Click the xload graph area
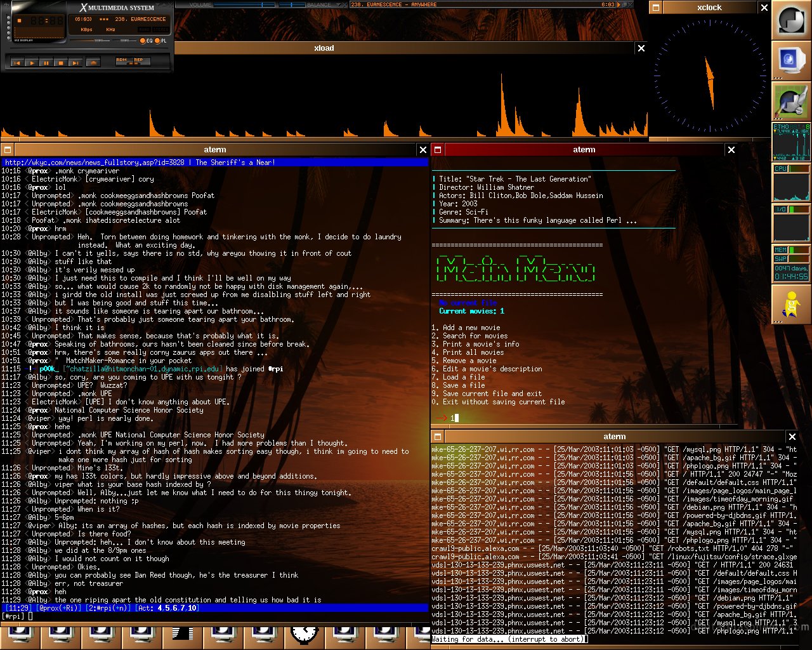 324,96
